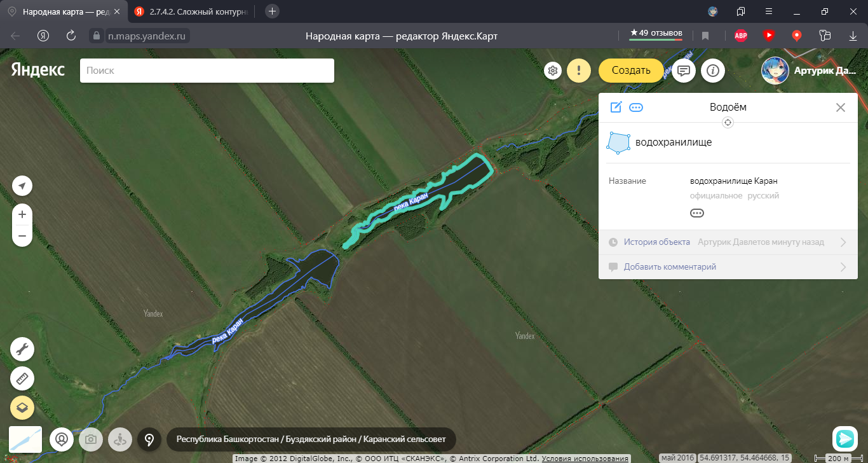Toggle the map layers button
The width and height of the screenshot is (868, 463).
click(x=22, y=408)
